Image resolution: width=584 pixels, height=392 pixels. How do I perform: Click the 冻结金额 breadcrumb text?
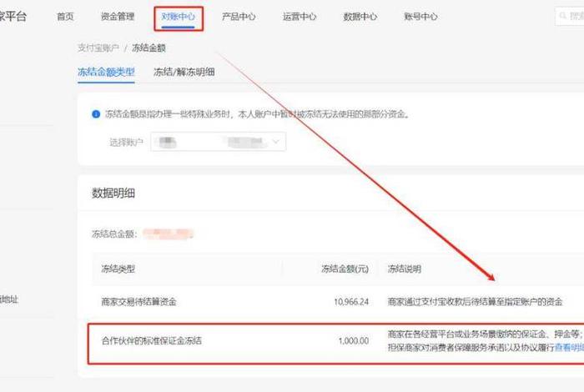pyautogui.click(x=149, y=48)
